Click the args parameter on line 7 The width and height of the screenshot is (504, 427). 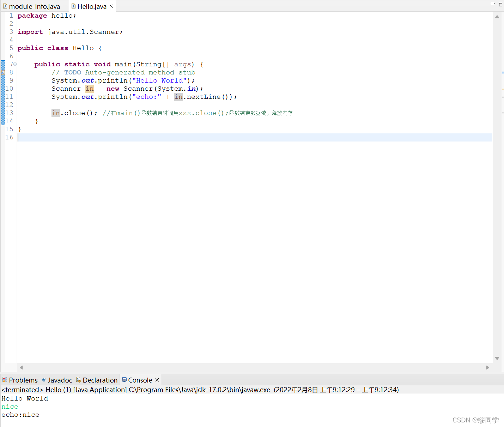(x=183, y=64)
